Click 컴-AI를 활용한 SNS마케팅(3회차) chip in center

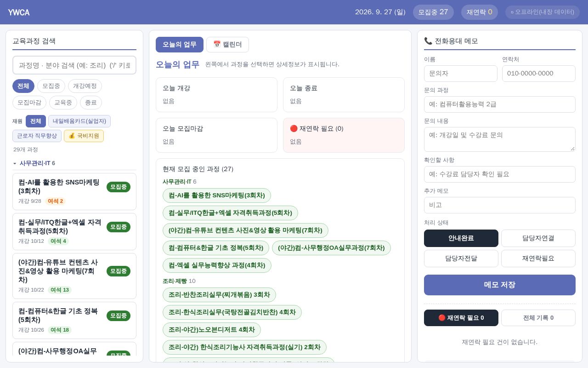pyautogui.click(x=217, y=195)
